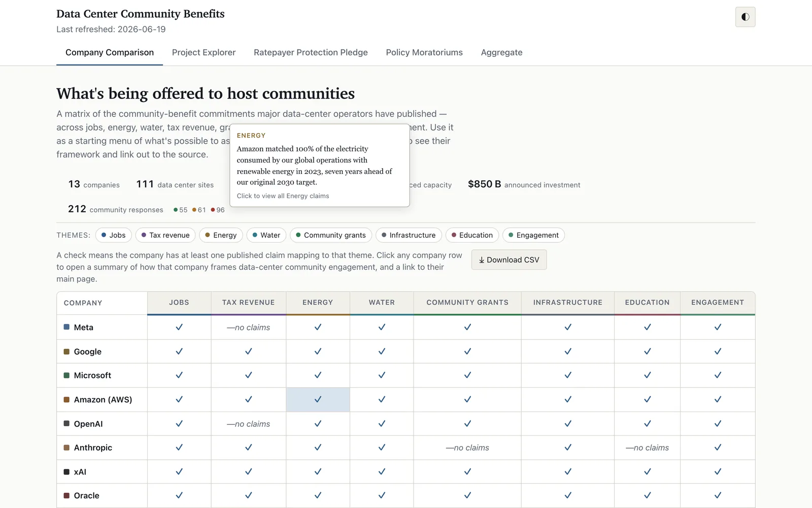Open the Anthropic company row
The width and height of the screenshot is (812, 508).
[x=406, y=448]
